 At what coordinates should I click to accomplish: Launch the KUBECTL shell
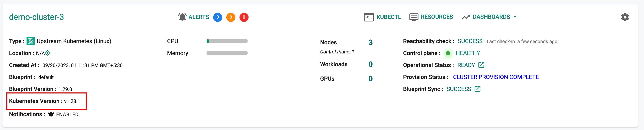(388, 17)
